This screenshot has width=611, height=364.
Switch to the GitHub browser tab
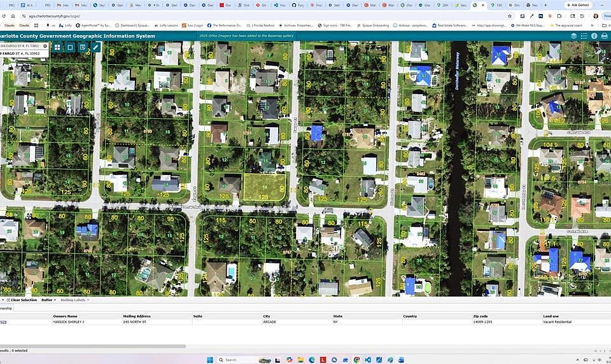[x=298, y=5]
